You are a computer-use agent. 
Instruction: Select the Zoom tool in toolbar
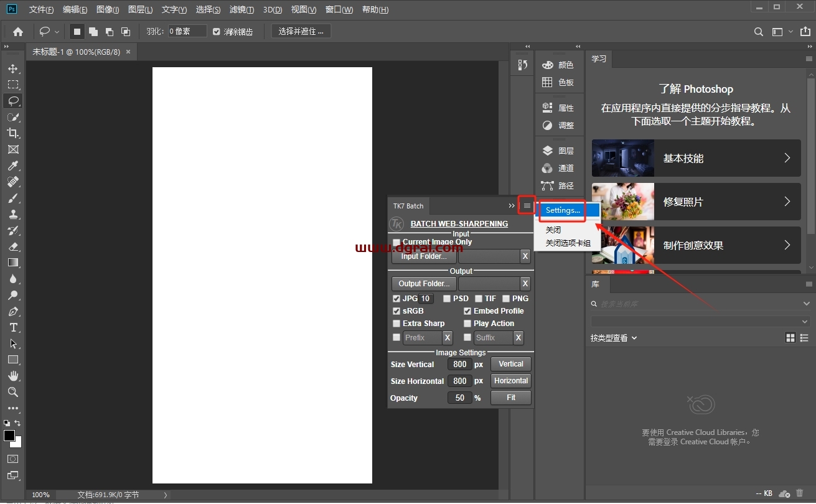(13, 392)
